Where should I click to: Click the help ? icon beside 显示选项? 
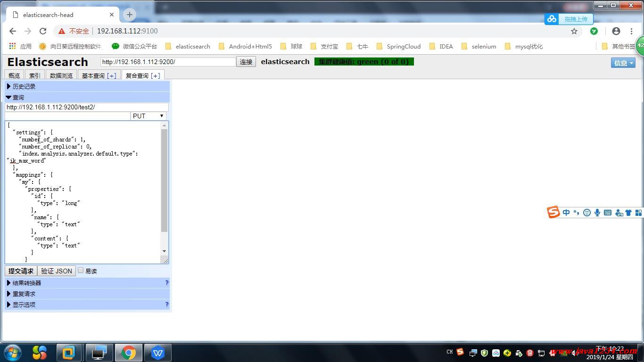pyautogui.click(x=167, y=304)
